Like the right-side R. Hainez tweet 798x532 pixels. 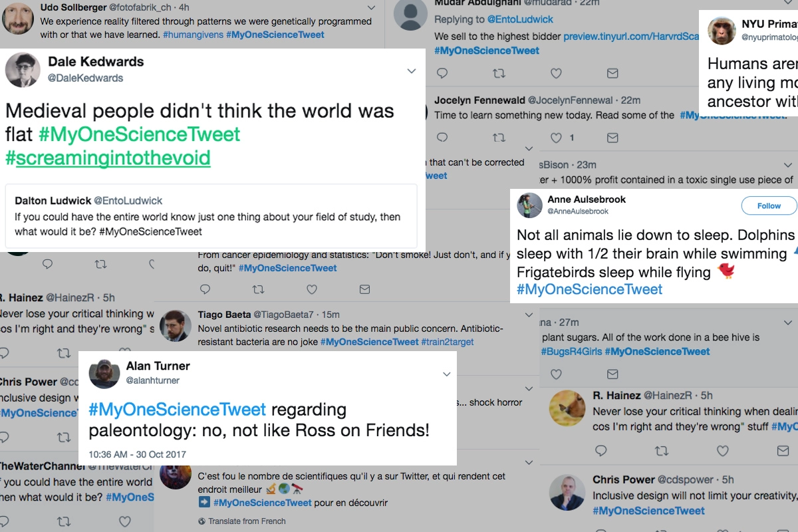click(x=722, y=451)
